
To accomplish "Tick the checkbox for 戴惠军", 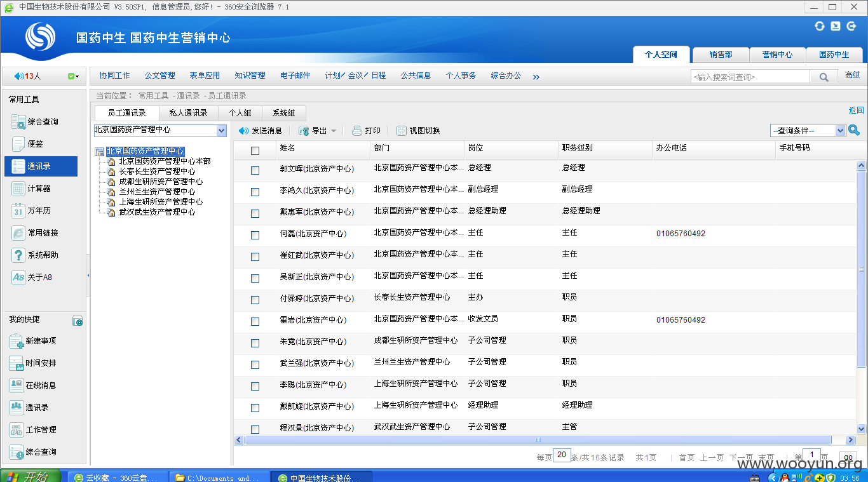I will tap(255, 213).
